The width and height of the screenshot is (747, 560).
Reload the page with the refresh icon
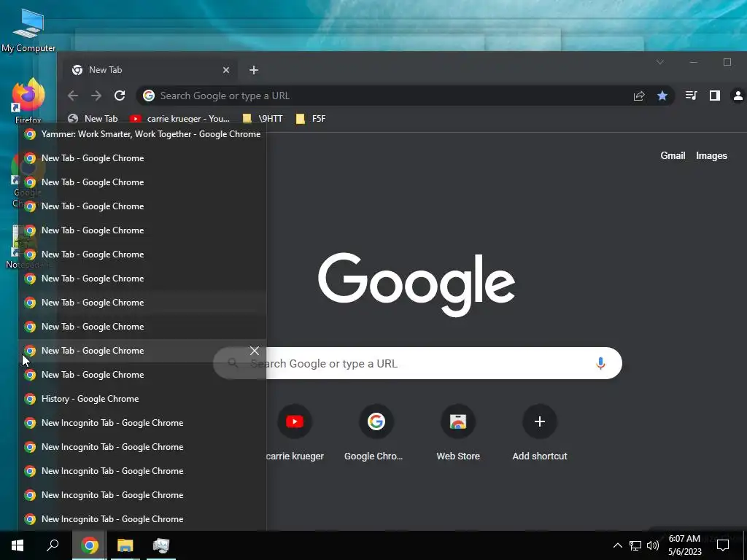(x=120, y=96)
